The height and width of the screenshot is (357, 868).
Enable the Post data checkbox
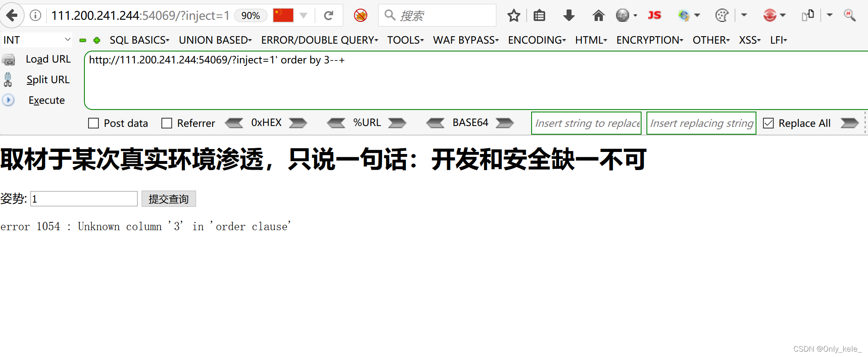(93, 123)
